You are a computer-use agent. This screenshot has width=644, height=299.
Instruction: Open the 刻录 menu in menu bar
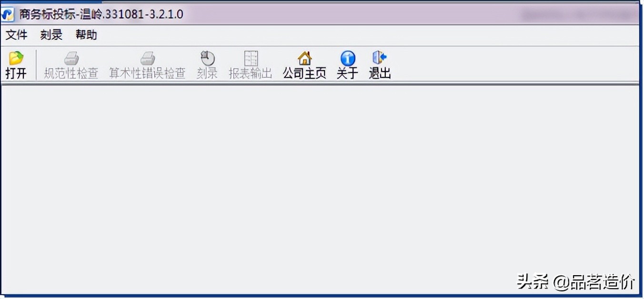tap(51, 35)
